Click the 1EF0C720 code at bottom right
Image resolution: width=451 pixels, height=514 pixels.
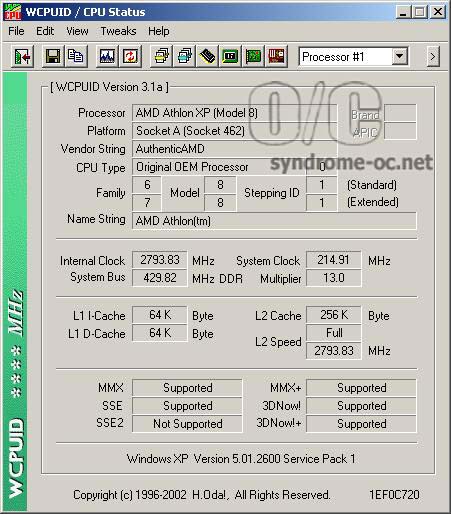(394, 495)
